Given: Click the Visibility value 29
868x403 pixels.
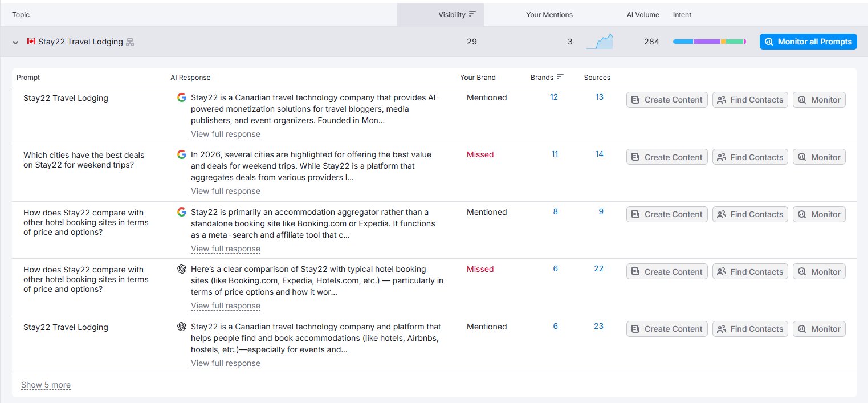Looking at the screenshot, I should point(471,42).
